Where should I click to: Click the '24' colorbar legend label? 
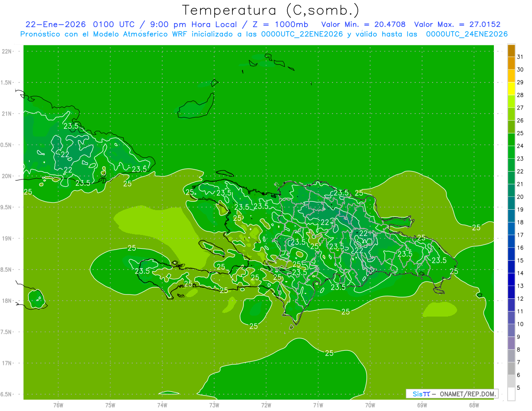point(520,146)
